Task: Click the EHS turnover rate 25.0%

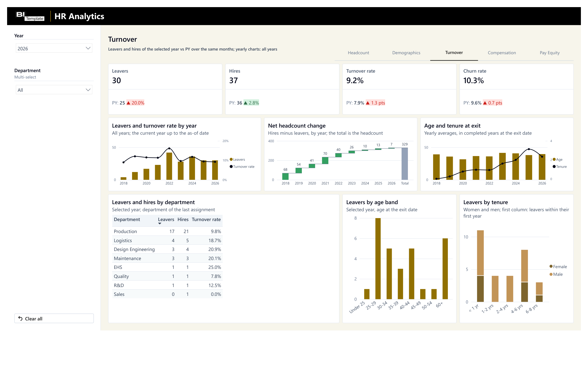Action: 215,267
